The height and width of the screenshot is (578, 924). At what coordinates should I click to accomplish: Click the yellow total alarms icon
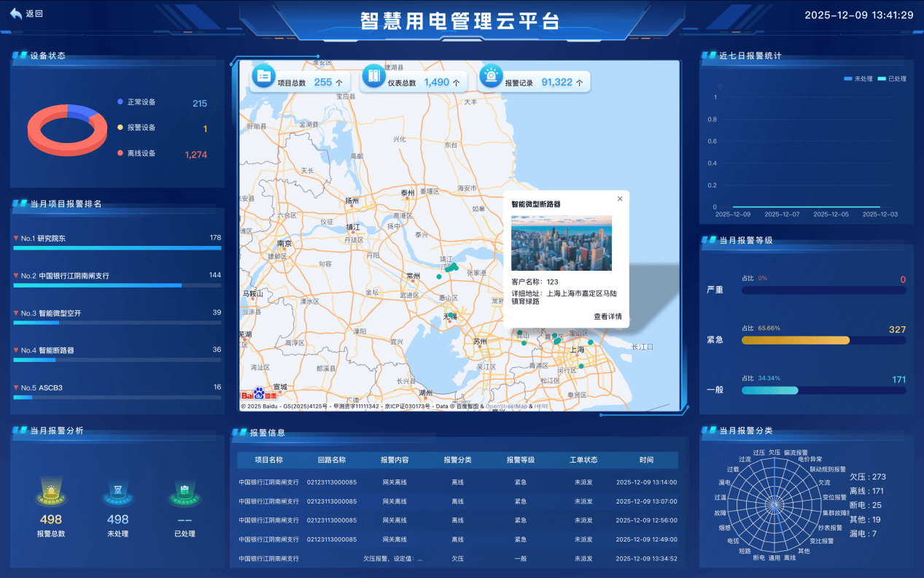51,494
